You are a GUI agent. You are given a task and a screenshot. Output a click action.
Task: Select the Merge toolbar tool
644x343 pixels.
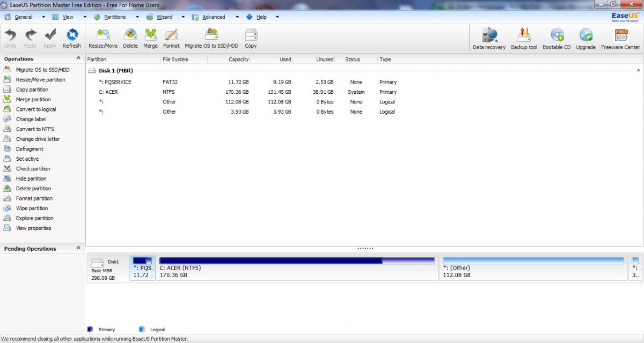(151, 39)
